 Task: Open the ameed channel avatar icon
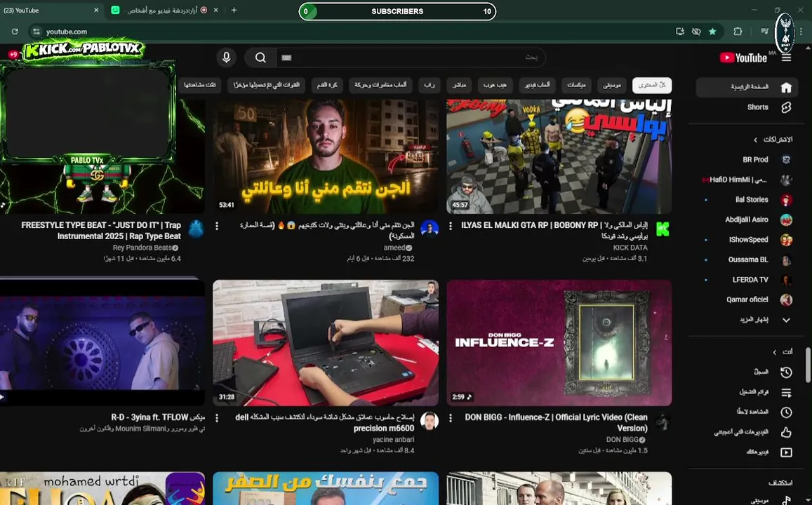coord(430,228)
